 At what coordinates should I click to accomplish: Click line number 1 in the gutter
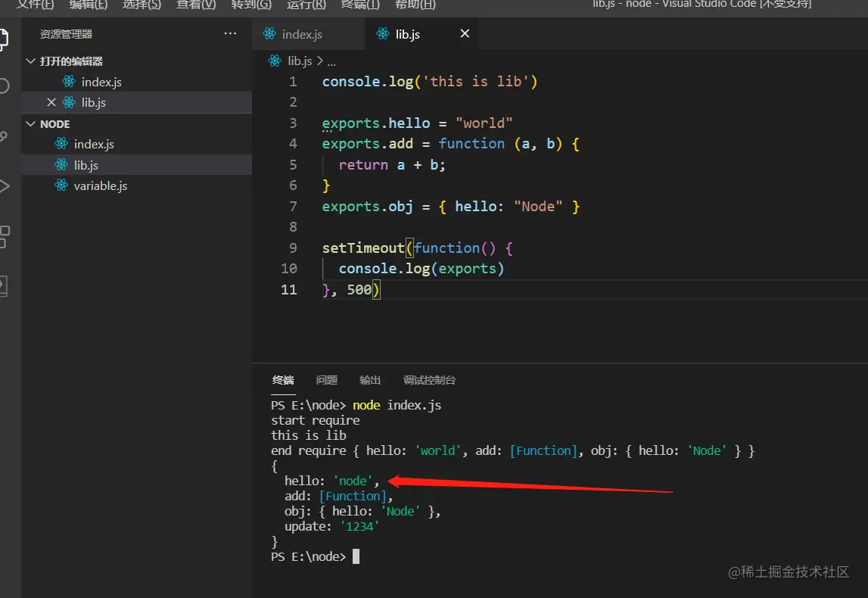[x=293, y=82]
